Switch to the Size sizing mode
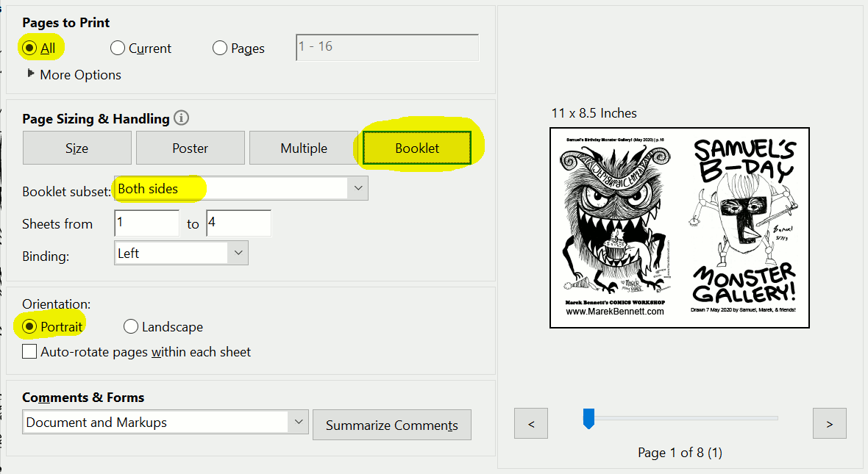The height and width of the screenshot is (474, 868). tap(77, 148)
